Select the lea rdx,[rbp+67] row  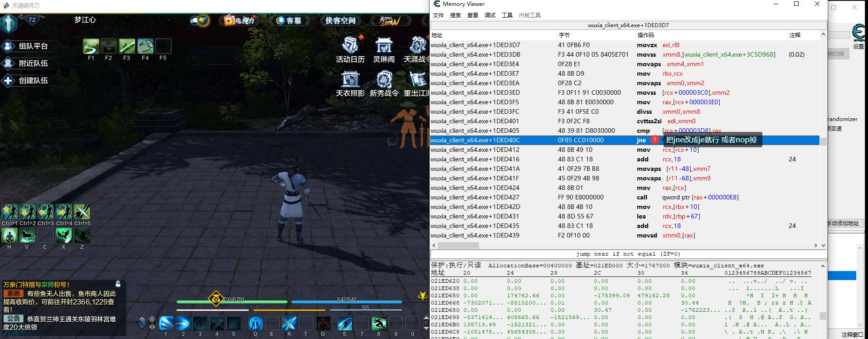point(625,217)
